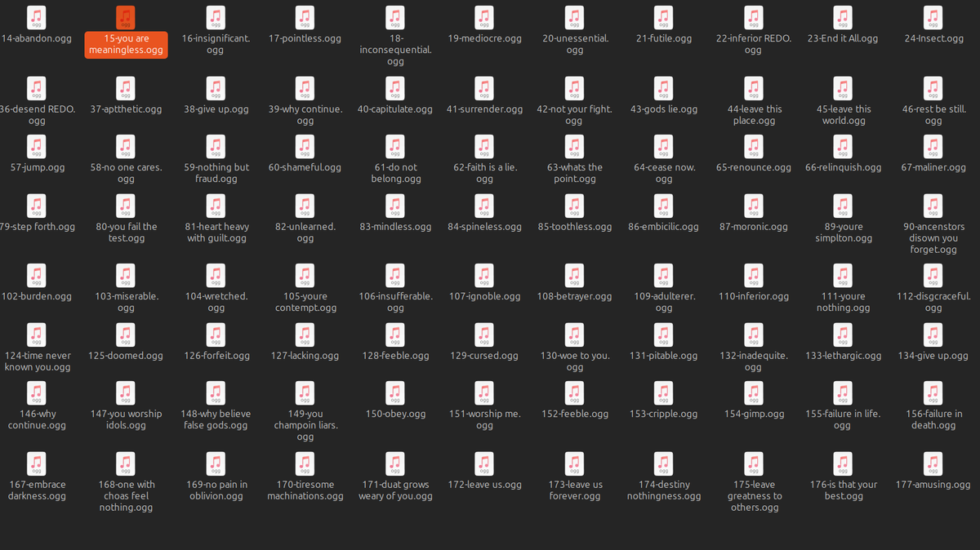Click the 65-renounce.ogg file icon

point(754,146)
